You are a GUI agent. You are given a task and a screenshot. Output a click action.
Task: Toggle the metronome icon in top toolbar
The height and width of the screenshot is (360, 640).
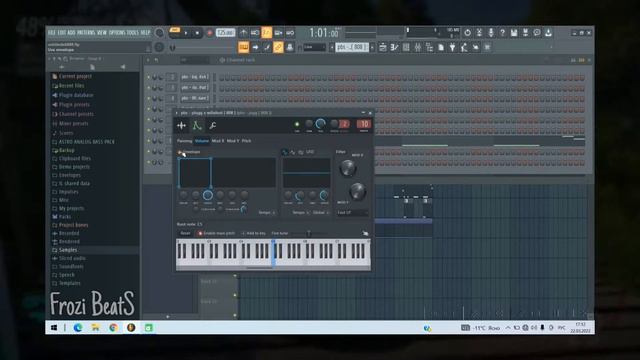coord(244,33)
